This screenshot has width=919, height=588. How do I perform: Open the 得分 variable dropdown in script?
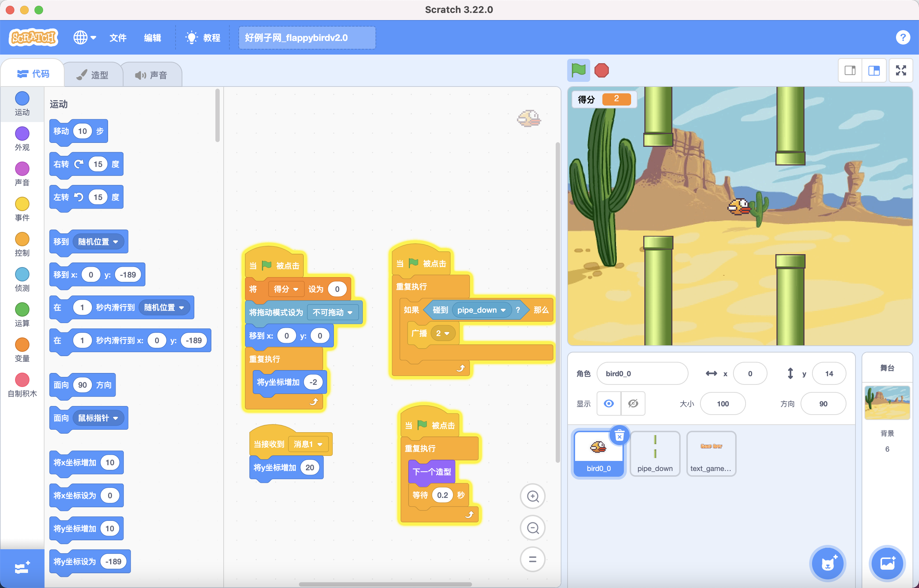click(x=286, y=289)
